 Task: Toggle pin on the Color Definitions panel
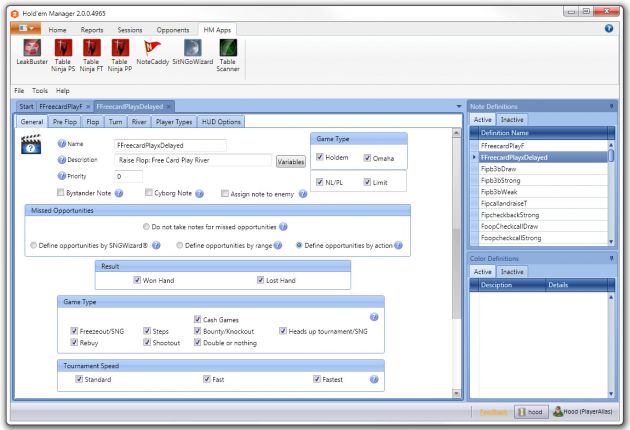612,258
